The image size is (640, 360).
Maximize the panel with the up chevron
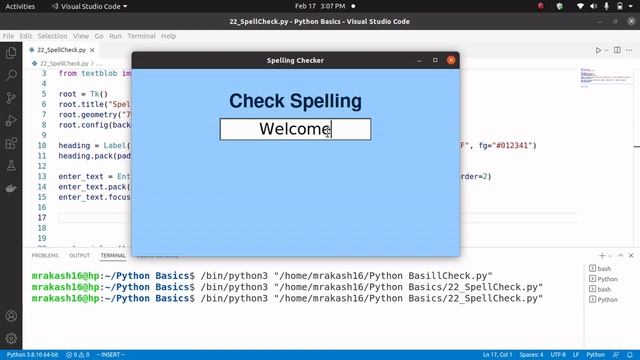pyautogui.click(x=621, y=256)
